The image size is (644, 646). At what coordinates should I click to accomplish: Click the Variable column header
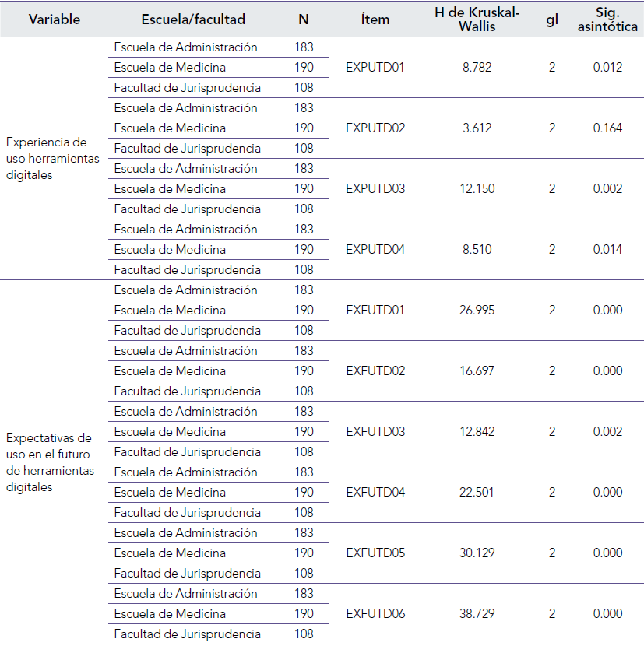click(54, 19)
